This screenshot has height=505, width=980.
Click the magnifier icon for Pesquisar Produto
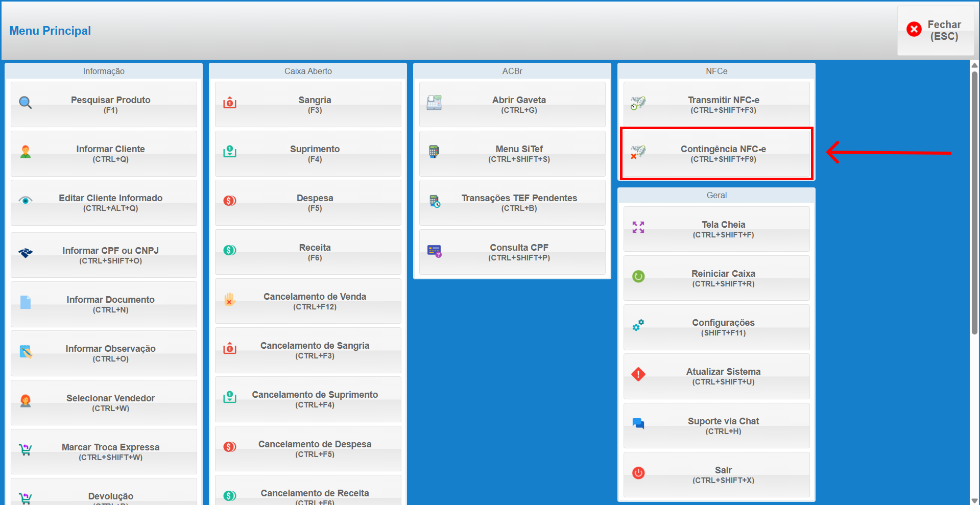pos(26,103)
